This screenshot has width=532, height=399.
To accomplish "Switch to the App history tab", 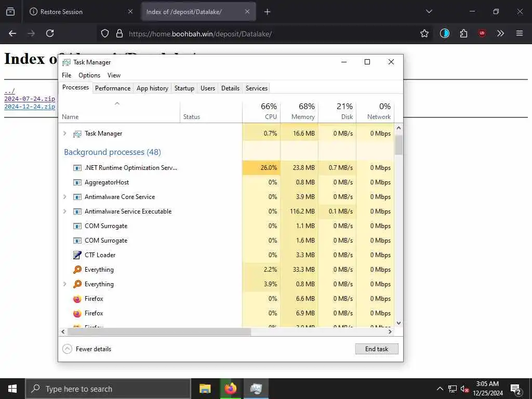I will point(152,88).
